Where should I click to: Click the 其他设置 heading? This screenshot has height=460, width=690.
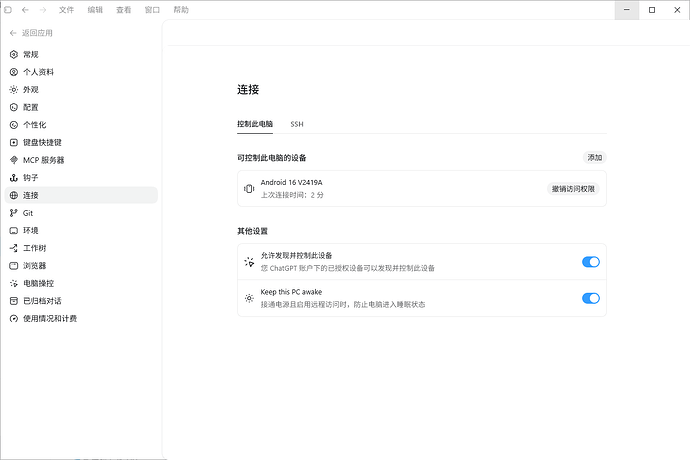tap(253, 231)
